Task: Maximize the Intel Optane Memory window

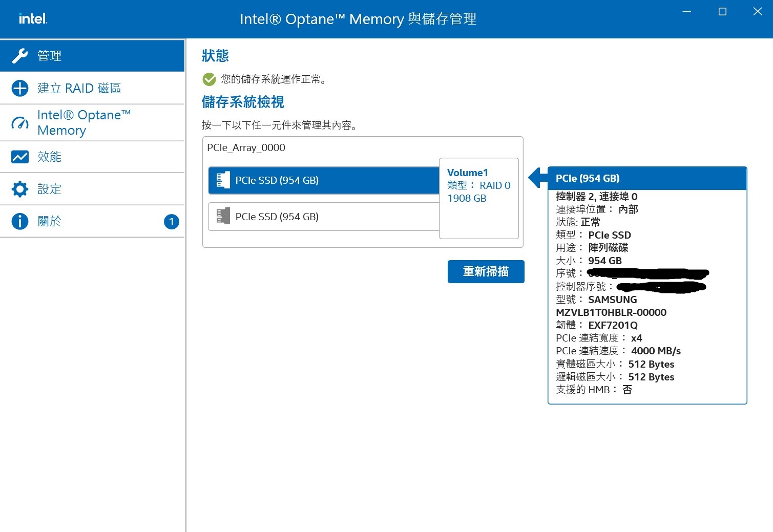Action: coord(722,12)
